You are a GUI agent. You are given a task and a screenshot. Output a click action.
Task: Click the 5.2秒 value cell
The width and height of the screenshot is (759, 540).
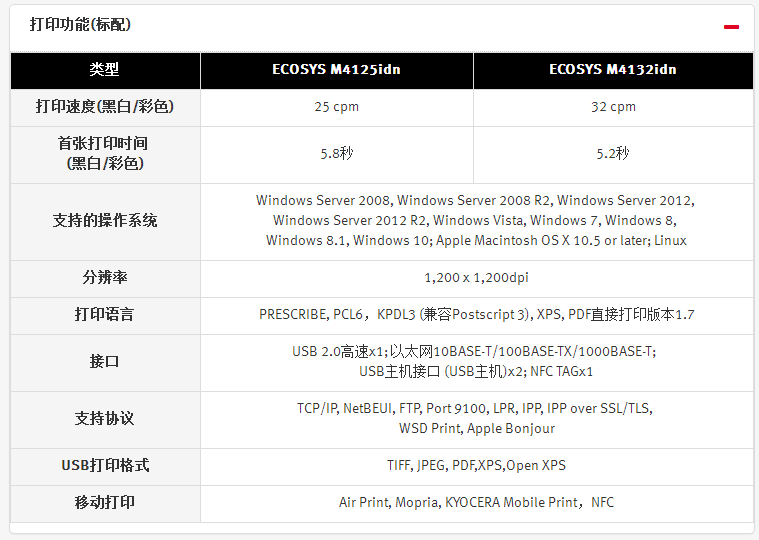(613, 154)
